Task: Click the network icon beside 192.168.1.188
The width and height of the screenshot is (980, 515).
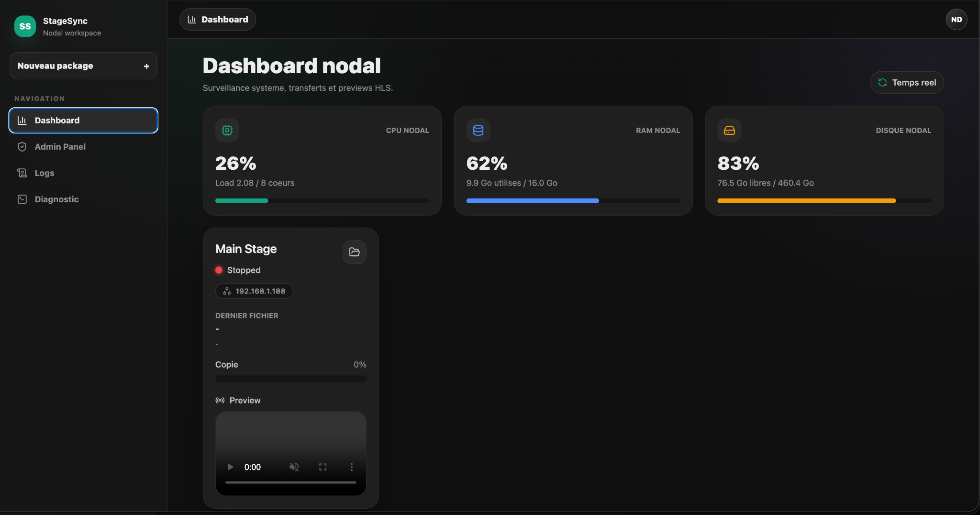Action: coord(227,291)
